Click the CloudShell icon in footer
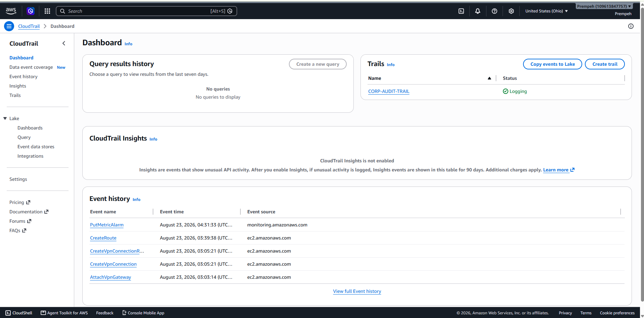This screenshot has height=318, width=644. click(x=8, y=313)
